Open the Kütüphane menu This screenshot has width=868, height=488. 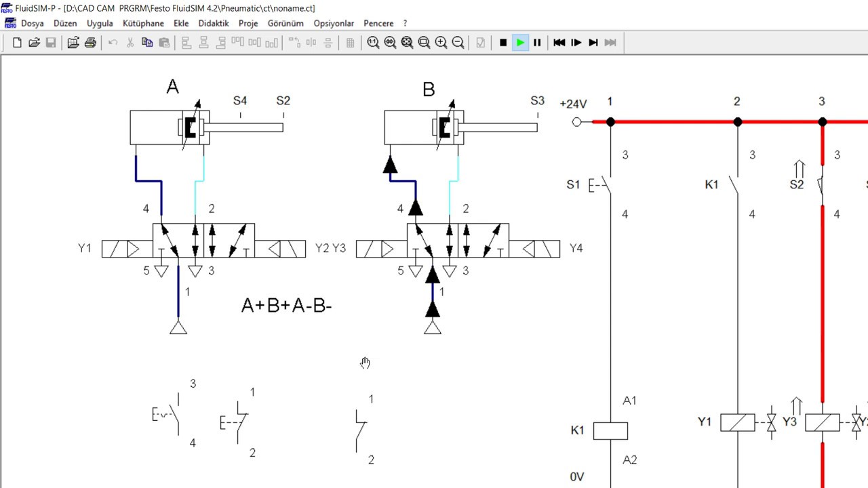[x=143, y=23]
